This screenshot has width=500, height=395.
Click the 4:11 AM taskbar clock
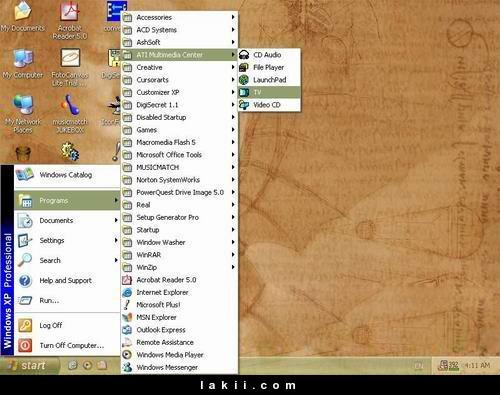478,366
